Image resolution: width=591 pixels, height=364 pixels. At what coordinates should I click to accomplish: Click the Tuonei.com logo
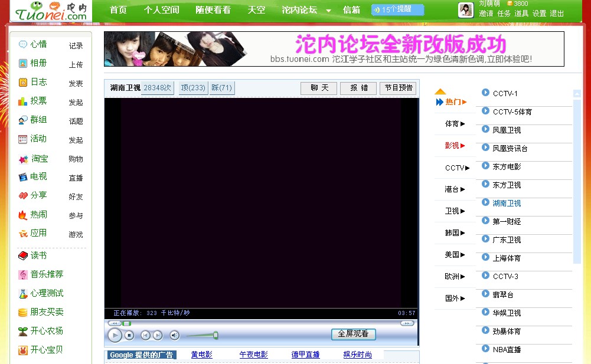[x=51, y=11]
